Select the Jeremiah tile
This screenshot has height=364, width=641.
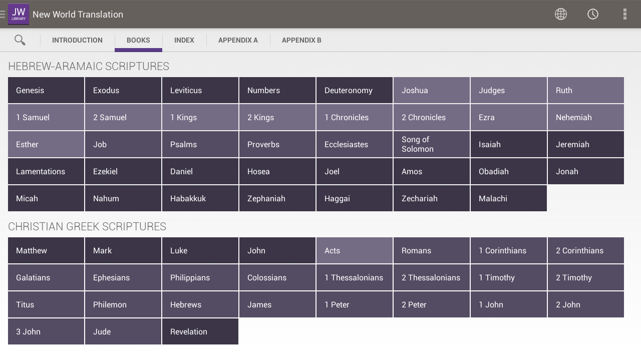[x=586, y=144]
